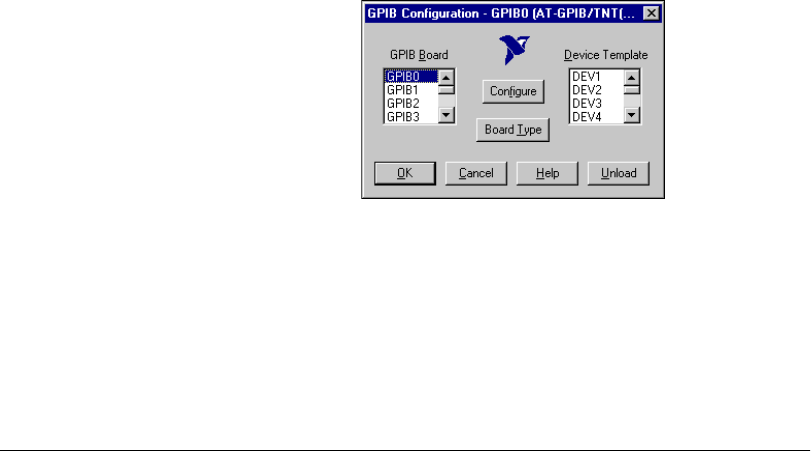Select DEV4 in Device Template list
Viewport: 811px width, 451px height.
(x=596, y=117)
